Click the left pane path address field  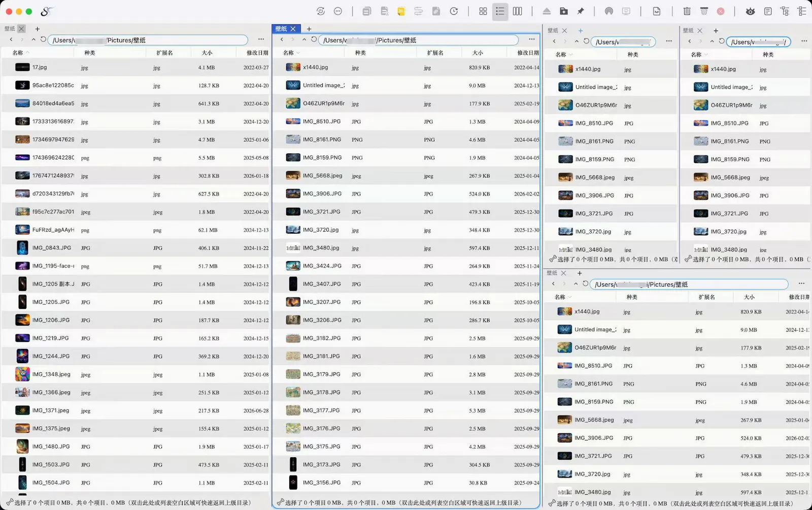(x=148, y=40)
